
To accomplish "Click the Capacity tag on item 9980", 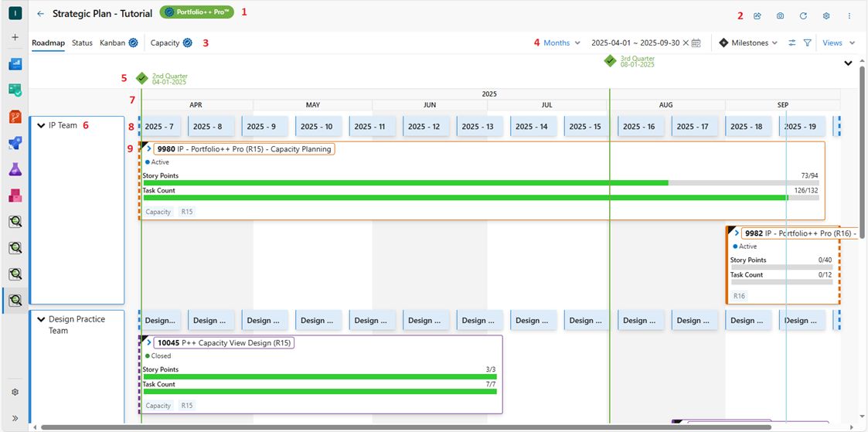I will coord(158,211).
